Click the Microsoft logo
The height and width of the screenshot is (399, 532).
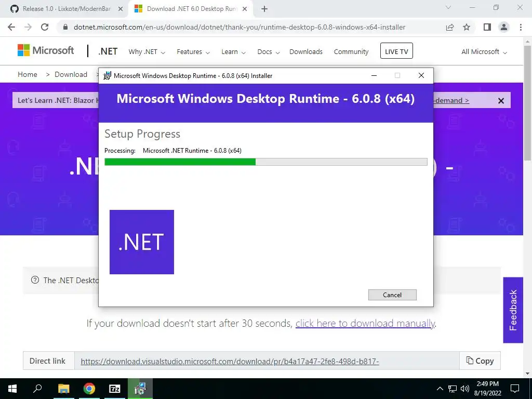(x=46, y=50)
